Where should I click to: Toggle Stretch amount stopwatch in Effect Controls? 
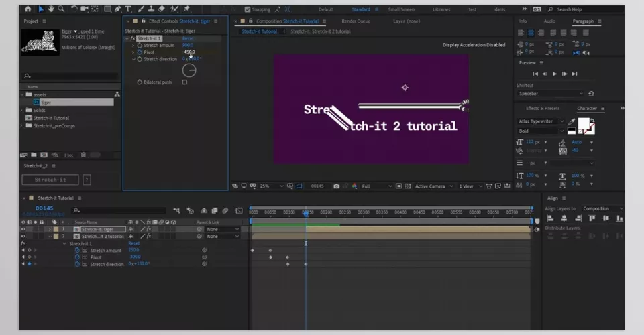140,45
